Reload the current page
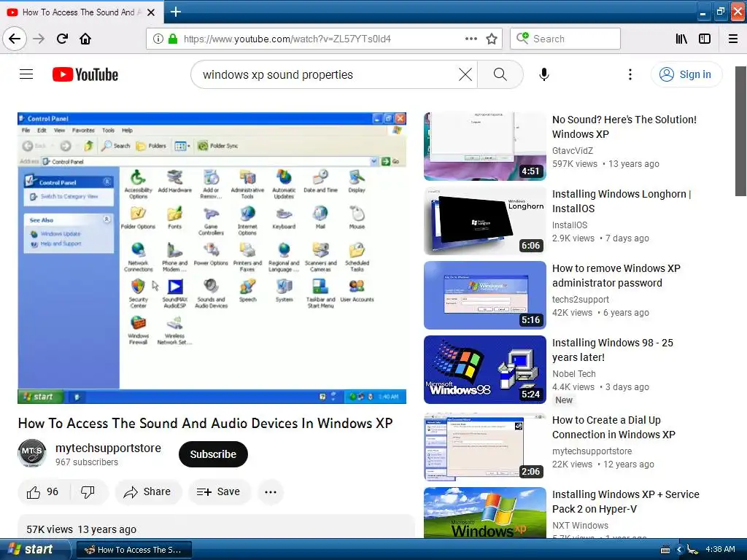The height and width of the screenshot is (560, 747). 62,39
